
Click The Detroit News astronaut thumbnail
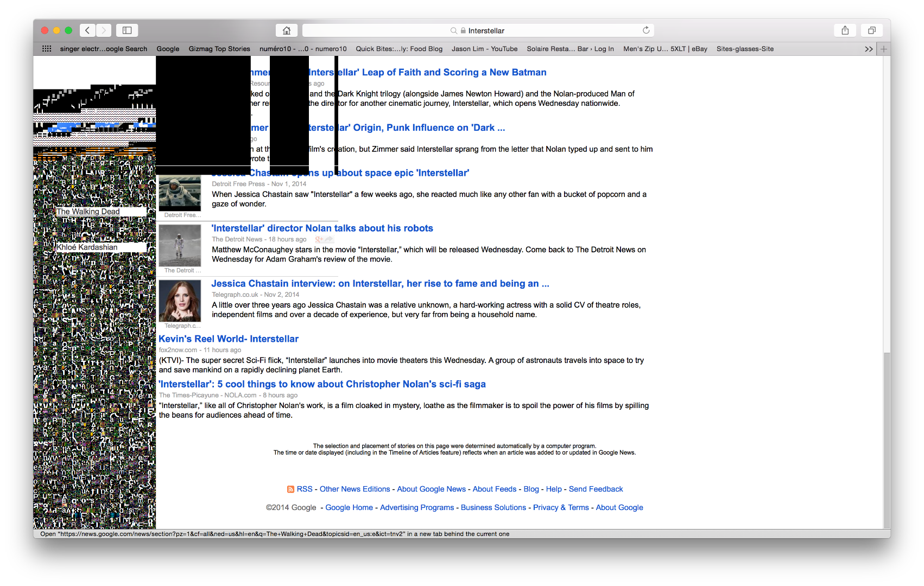[x=180, y=245]
